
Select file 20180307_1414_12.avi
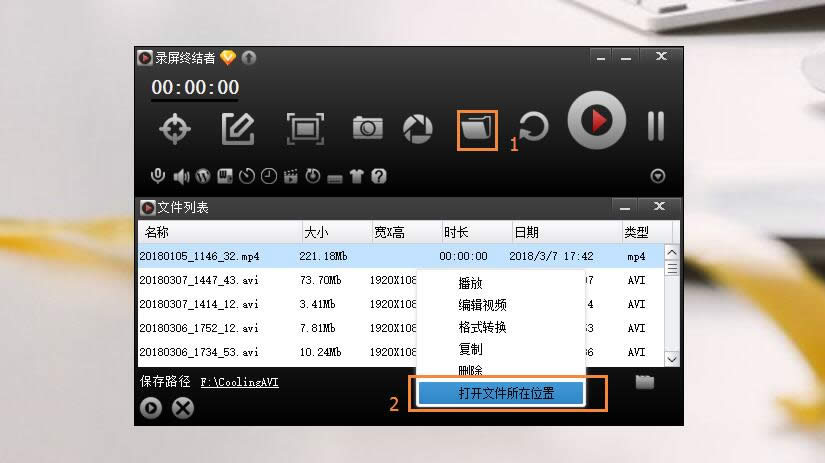click(199, 304)
